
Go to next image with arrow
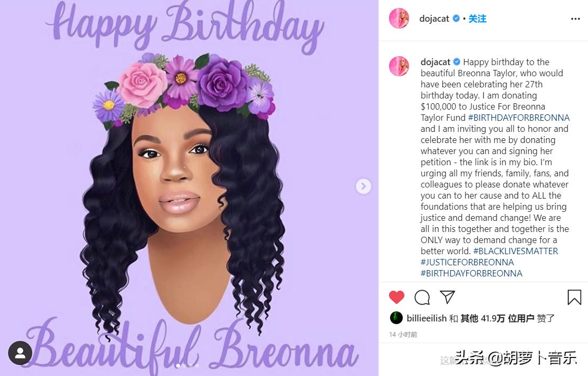click(x=363, y=186)
